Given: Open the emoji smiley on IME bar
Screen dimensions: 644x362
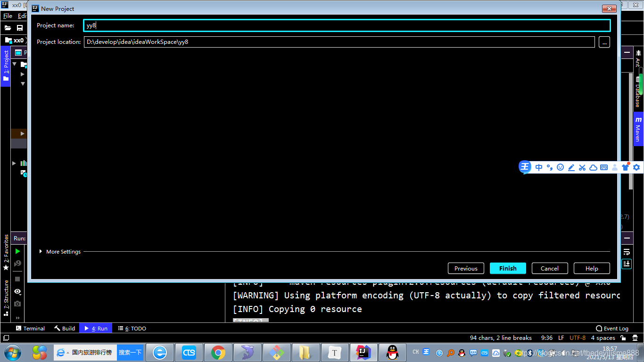Looking at the screenshot, I should [561, 167].
